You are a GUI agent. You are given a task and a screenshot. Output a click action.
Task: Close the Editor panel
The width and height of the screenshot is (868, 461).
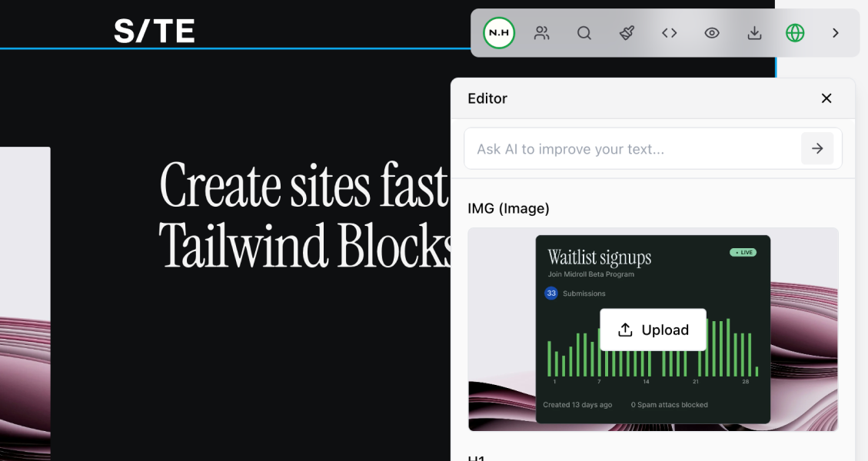[826, 98]
